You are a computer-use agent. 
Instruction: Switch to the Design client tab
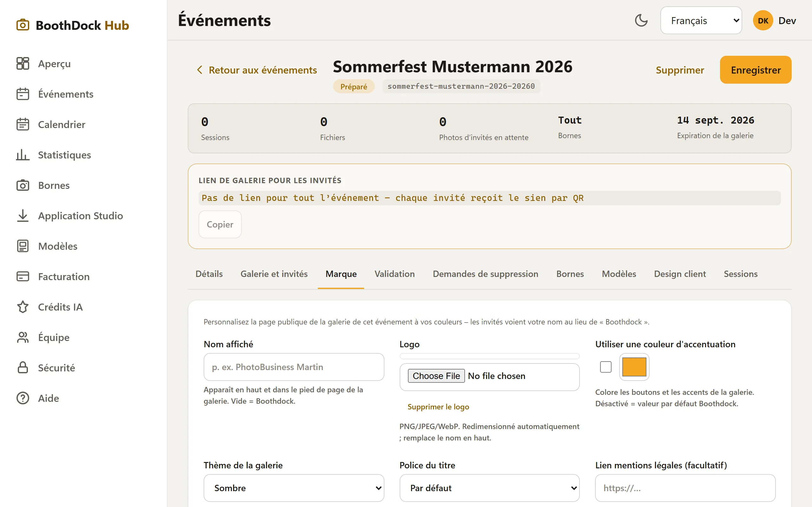click(680, 274)
